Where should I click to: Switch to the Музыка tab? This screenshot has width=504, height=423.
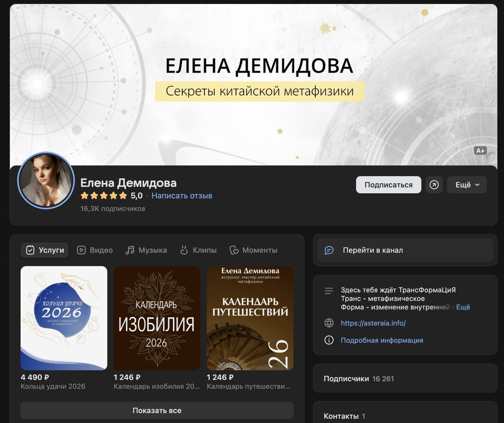[146, 250]
